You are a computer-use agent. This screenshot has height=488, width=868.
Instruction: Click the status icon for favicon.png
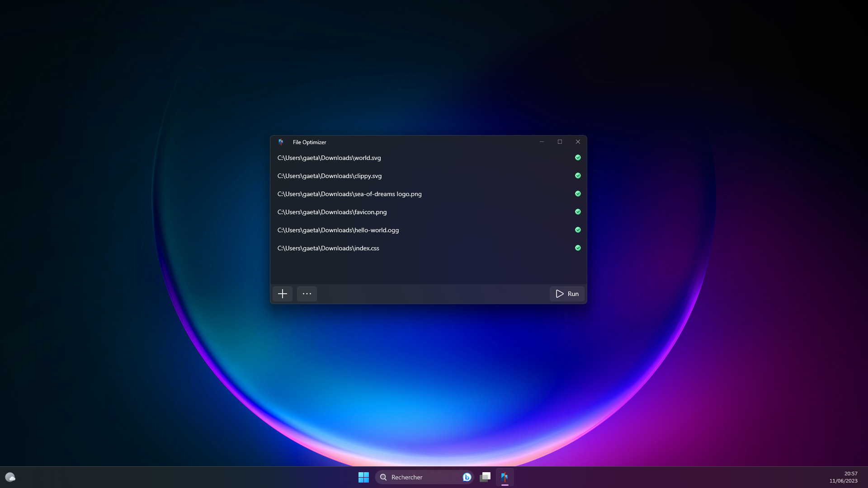coord(578,211)
